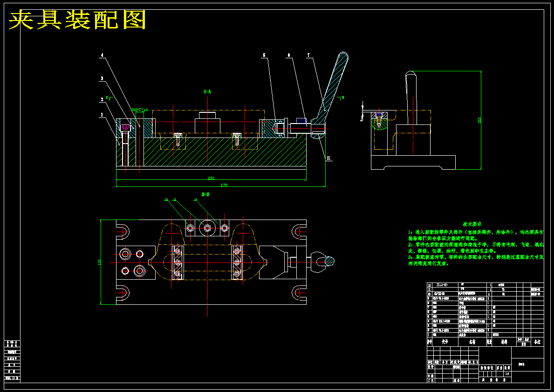Select part balloon number 3
Screen dimensions: 554x392
[102, 78]
